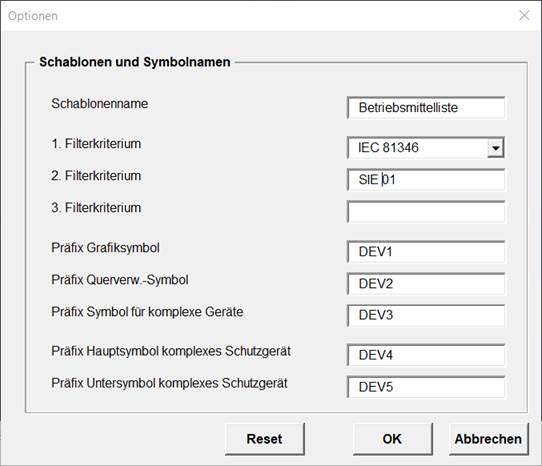Open the 1. Filterkriterium dropdown arrow
The image size is (542, 466).
496,148
